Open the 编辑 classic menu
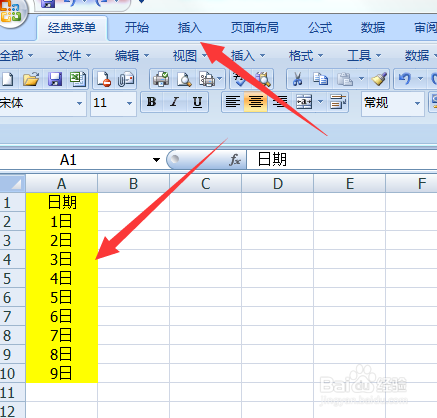Image resolution: width=437 pixels, height=418 pixels. click(132, 55)
